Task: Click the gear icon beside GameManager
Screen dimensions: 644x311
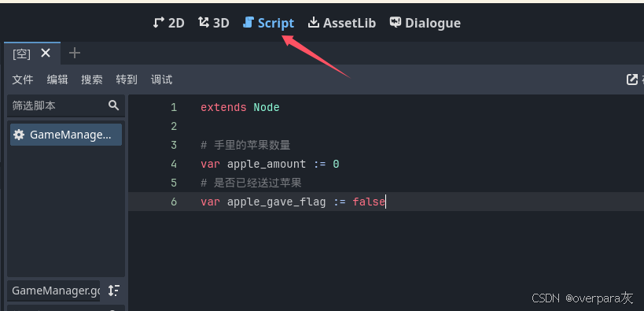Action: pyautogui.click(x=19, y=135)
